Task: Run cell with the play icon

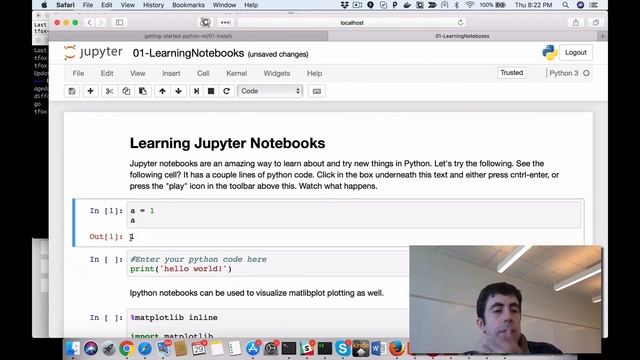Action: click(196, 91)
